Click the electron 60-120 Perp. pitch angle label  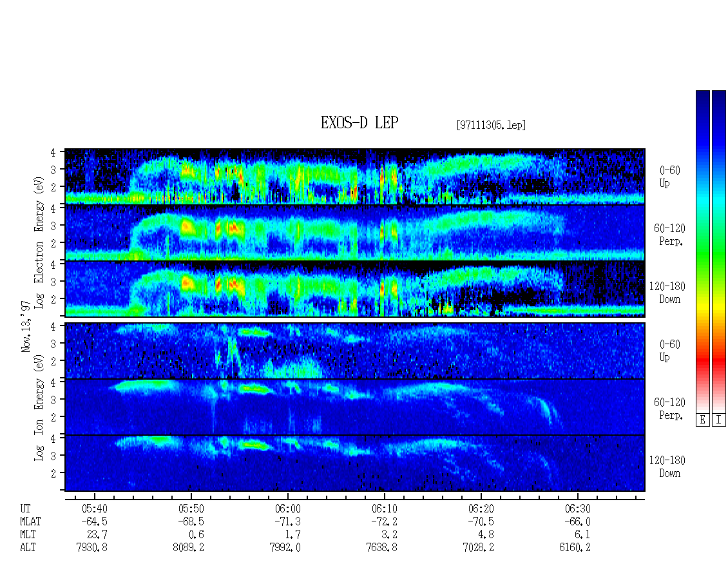coord(669,235)
